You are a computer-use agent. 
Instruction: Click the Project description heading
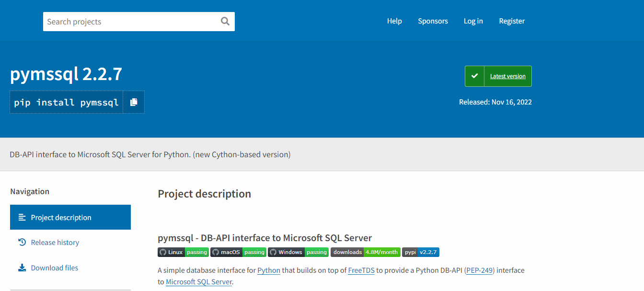(x=204, y=194)
